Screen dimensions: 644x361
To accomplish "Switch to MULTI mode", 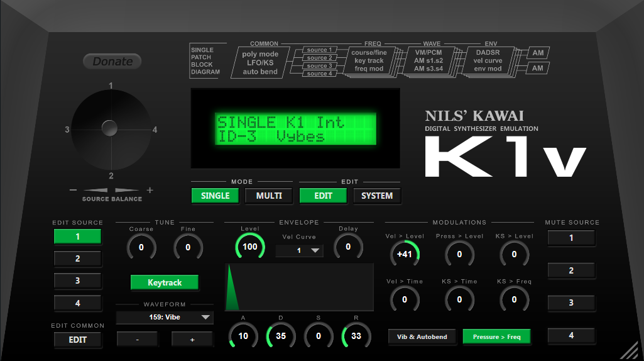I will (269, 196).
